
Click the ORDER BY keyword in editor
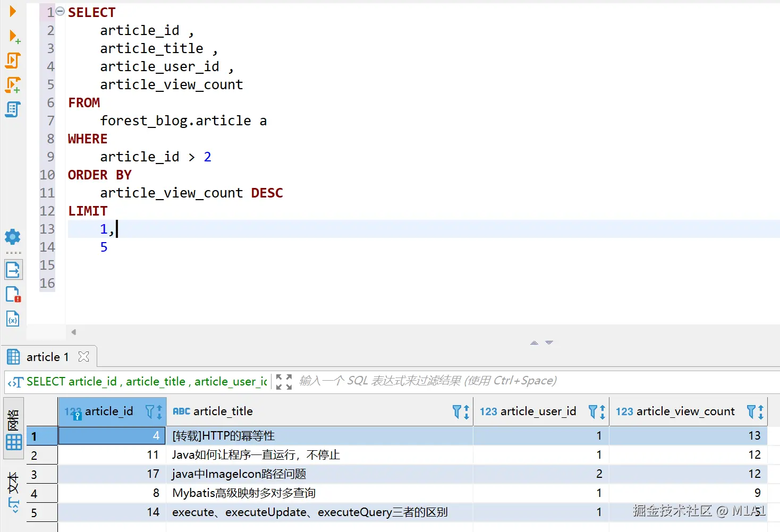click(100, 175)
